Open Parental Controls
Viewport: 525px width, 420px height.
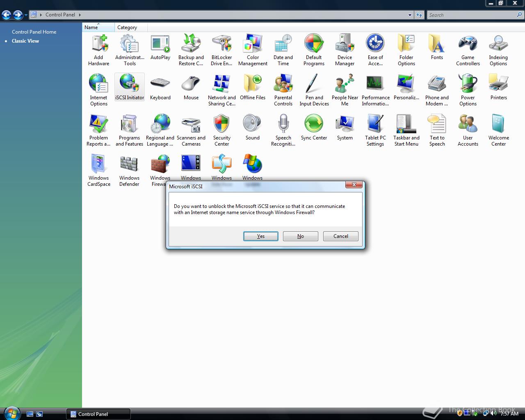point(283,90)
